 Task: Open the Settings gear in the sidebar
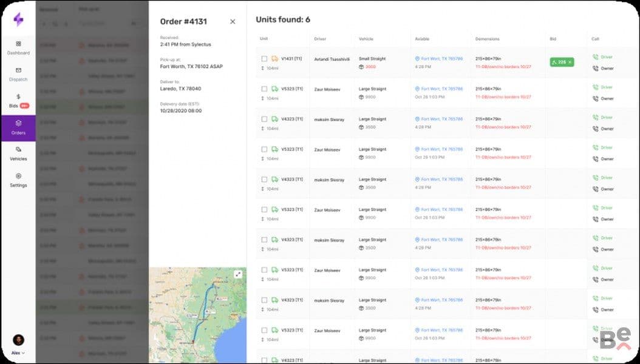(x=18, y=176)
